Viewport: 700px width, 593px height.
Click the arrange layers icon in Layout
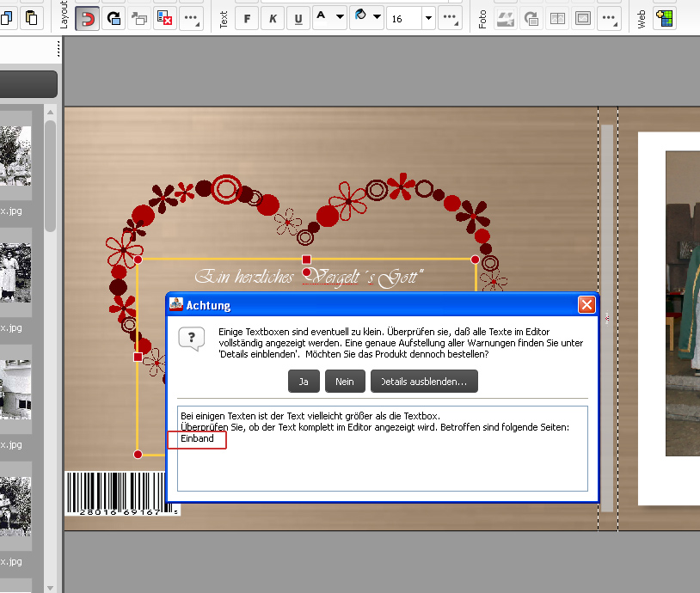click(x=139, y=18)
